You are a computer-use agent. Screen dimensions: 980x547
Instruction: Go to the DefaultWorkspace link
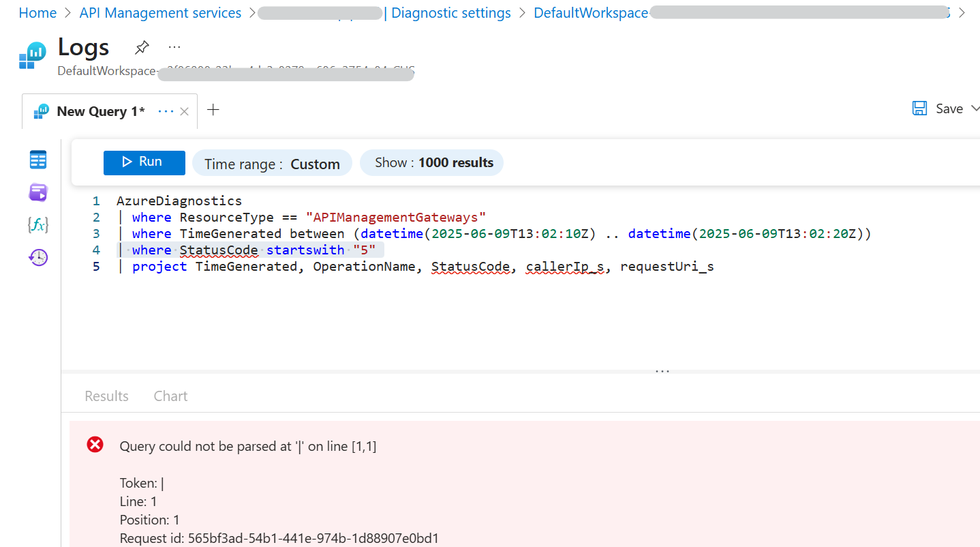click(590, 12)
